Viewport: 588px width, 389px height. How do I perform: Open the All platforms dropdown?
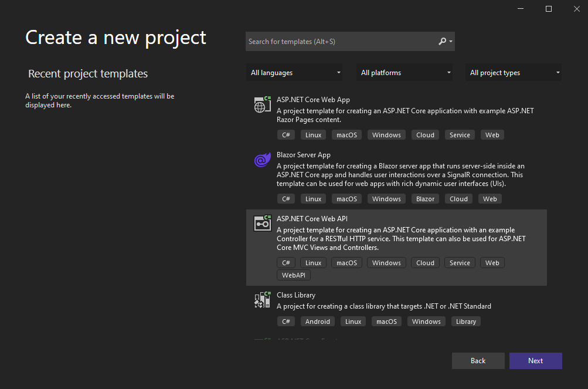405,73
